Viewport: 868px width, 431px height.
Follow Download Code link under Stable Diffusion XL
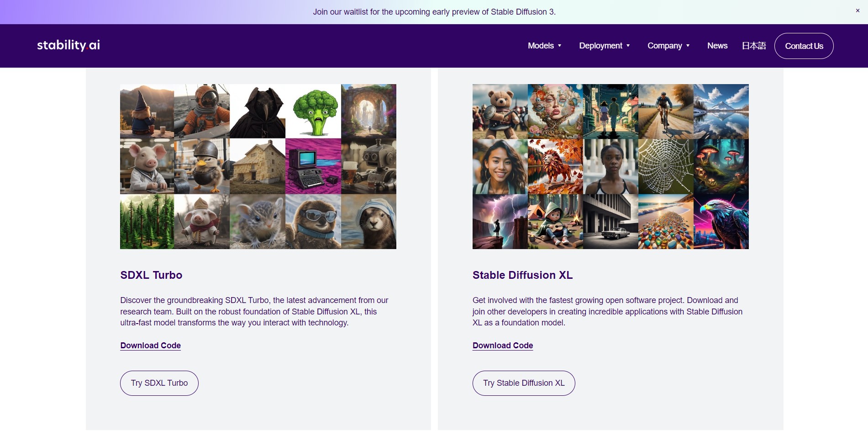point(503,346)
